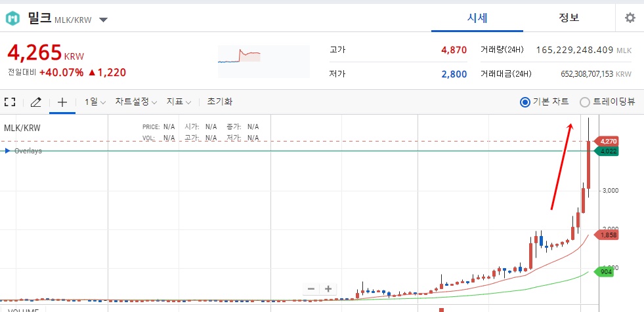This screenshot has height=312, width=644.
Task: Open the MLK/KRW market selector arrow
Action: click(104, 20)
